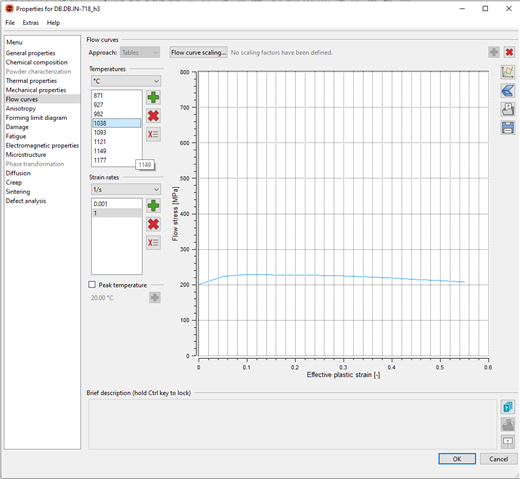Open the 1/s strain rate unit dropdown
The image size is (520, 479).
click(126, 189)
